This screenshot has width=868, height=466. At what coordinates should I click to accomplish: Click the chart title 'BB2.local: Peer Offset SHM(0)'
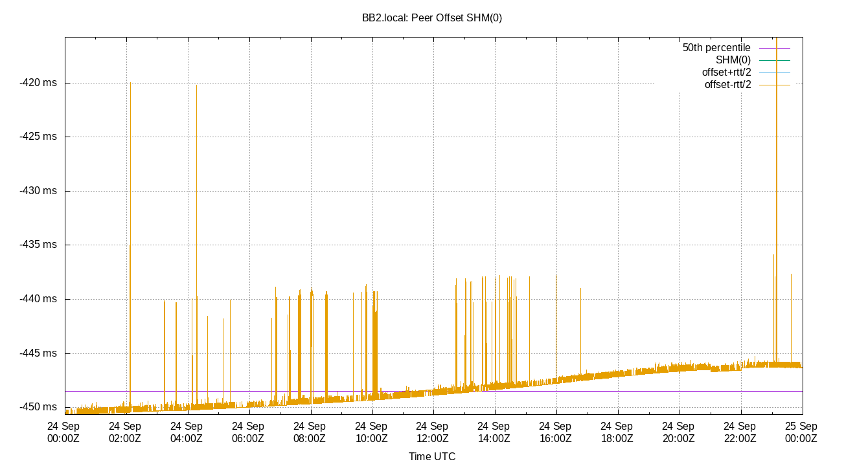432,18
